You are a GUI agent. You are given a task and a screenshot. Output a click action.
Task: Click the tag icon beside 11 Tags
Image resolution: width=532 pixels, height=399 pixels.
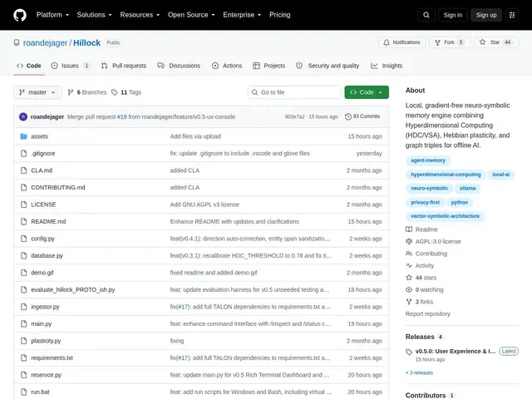click(x=115, y=92)
